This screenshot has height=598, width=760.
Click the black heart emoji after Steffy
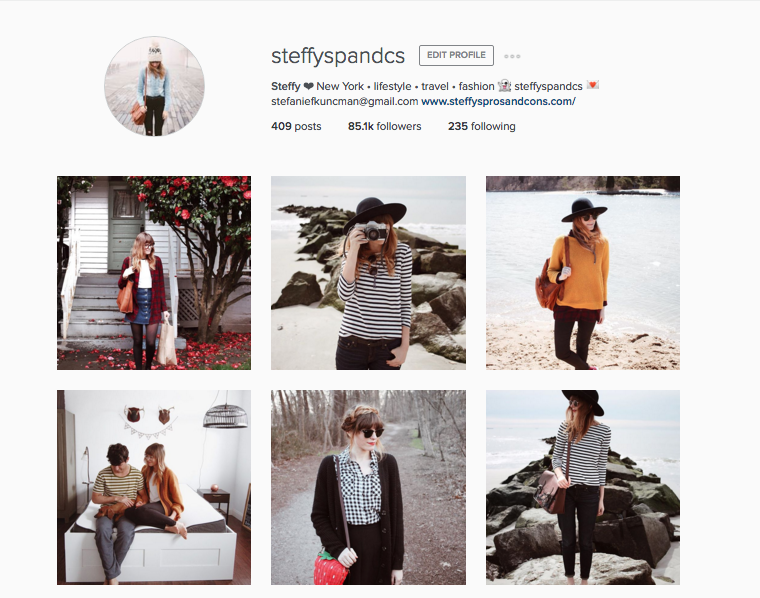308,86
